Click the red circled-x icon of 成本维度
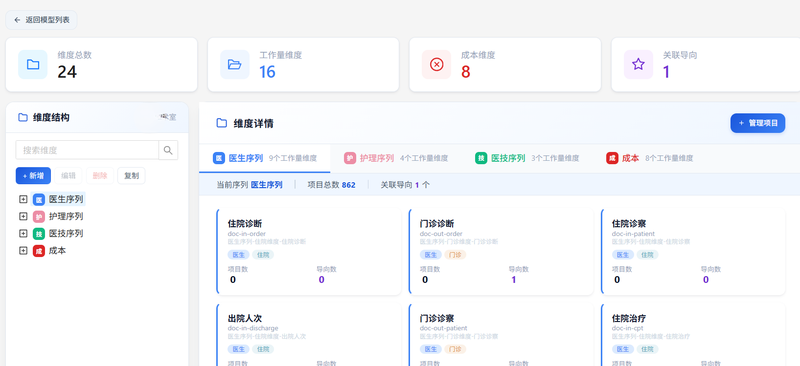The image size is (800, 366). pos(437,64)
